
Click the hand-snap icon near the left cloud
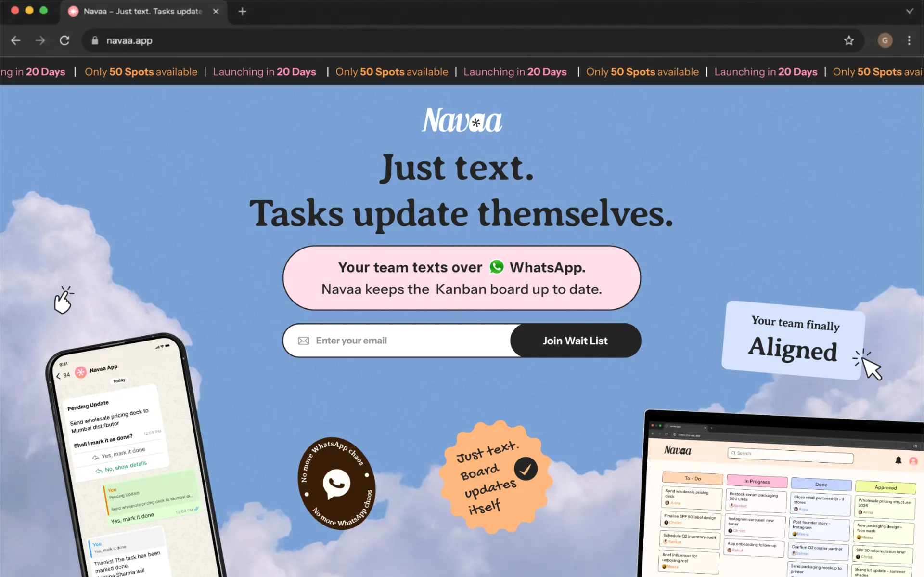[x=63, y=300]
